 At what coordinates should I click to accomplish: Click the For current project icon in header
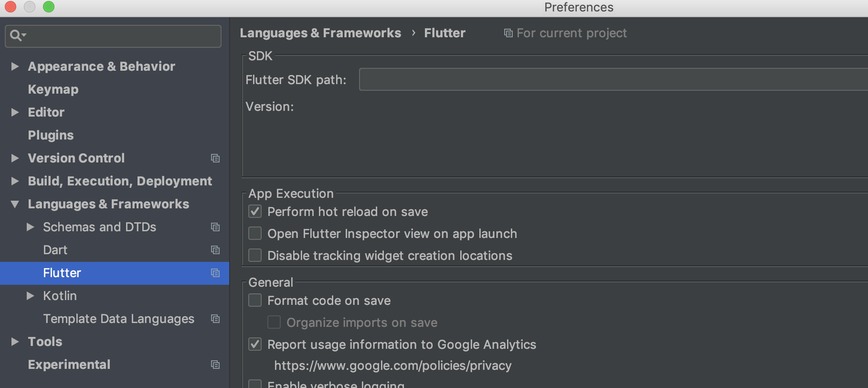point(508,32)
